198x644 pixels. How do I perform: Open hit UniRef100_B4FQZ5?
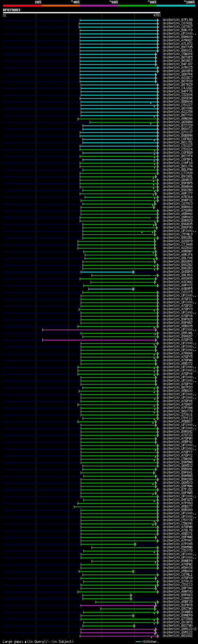pyautogui.click(x=178, y=500)
